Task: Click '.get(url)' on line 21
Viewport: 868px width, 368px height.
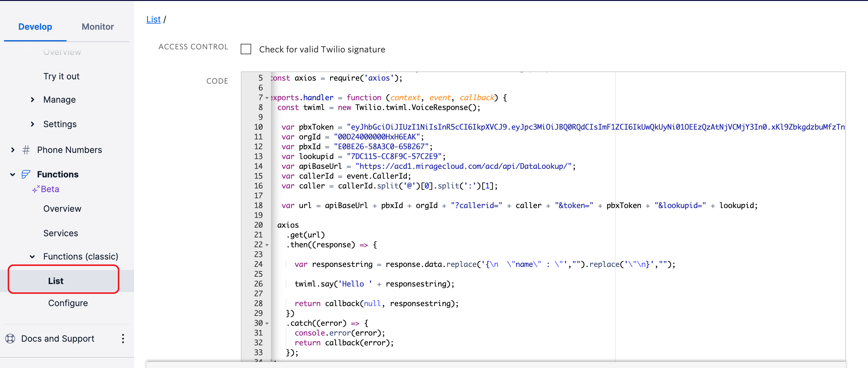Action: click(x=305, y=234)
